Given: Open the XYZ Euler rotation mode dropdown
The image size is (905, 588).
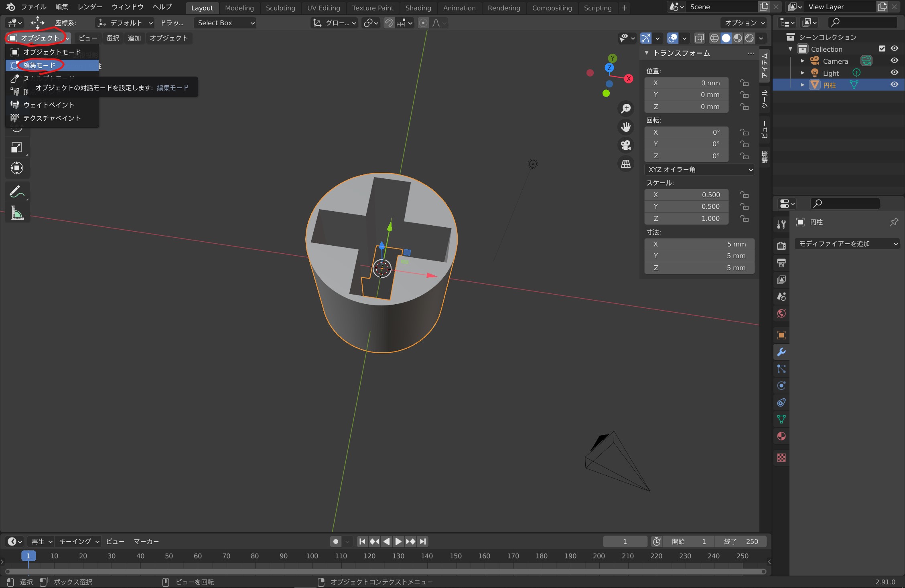Looking at the screenshot, I should (x=699, y=170).
